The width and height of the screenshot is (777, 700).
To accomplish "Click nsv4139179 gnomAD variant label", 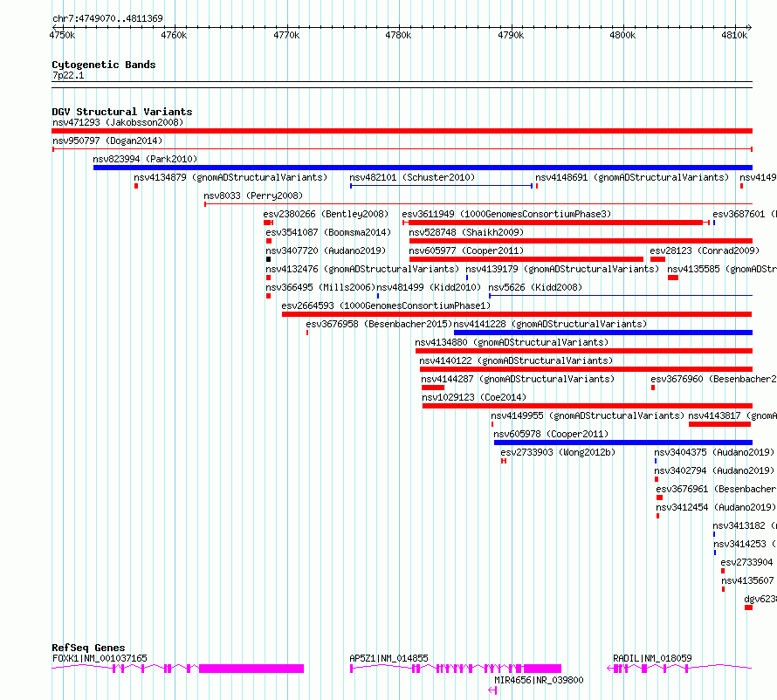I will click(x=562, y=269).
